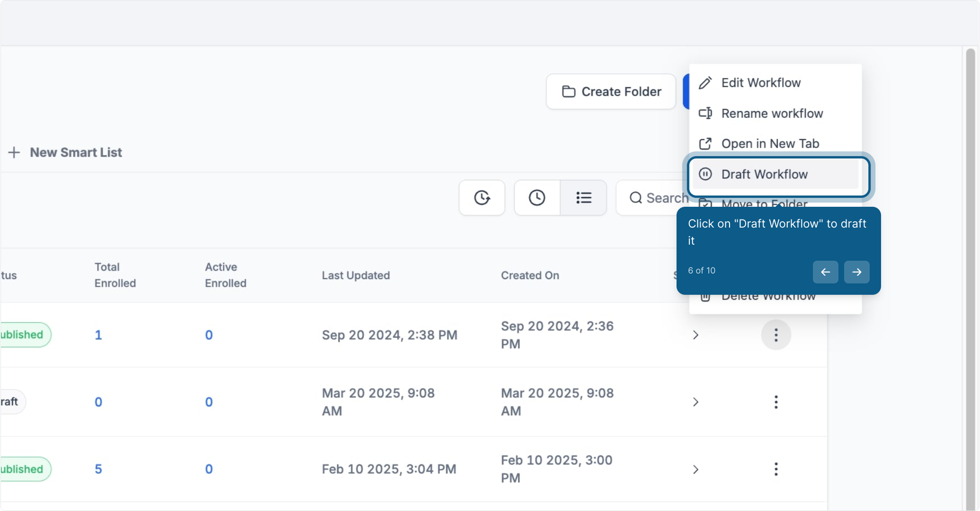Go to previous tooltip step arrow

[826, 272]
